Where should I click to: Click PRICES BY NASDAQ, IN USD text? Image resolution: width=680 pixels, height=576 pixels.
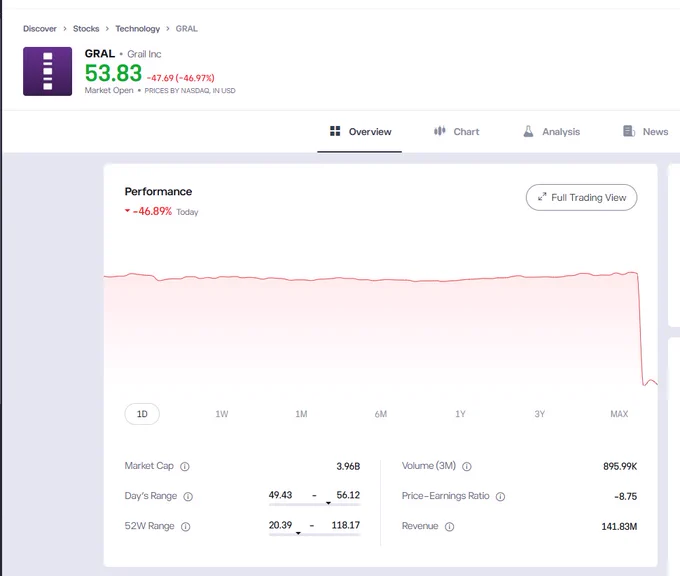pyautogui.click(x=190, y=91)
